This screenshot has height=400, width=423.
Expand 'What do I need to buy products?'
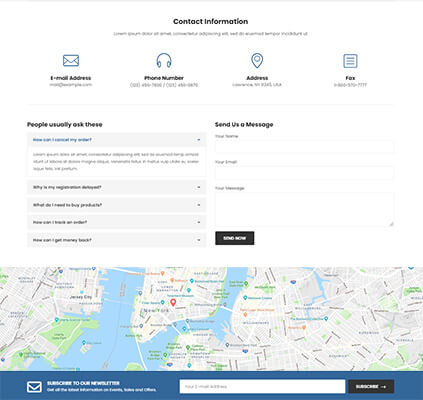coord(116,205)
